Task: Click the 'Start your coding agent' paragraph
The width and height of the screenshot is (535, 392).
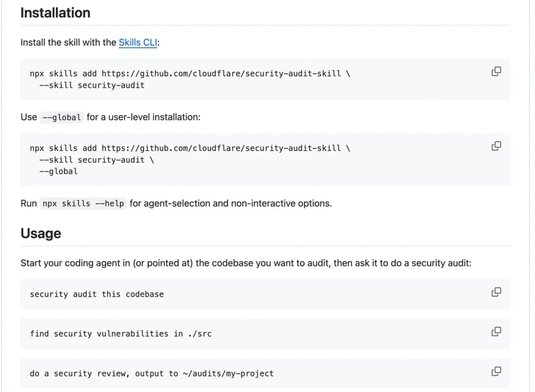Action: click(x=246, y=263)
